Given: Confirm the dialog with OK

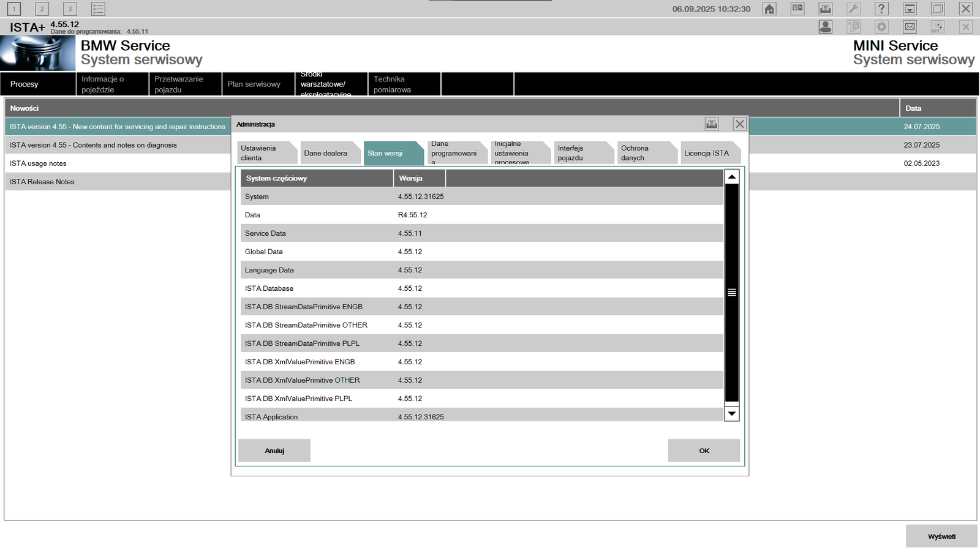Looking at the screenshot, I should pyautogui.click(x=704, y=451).
